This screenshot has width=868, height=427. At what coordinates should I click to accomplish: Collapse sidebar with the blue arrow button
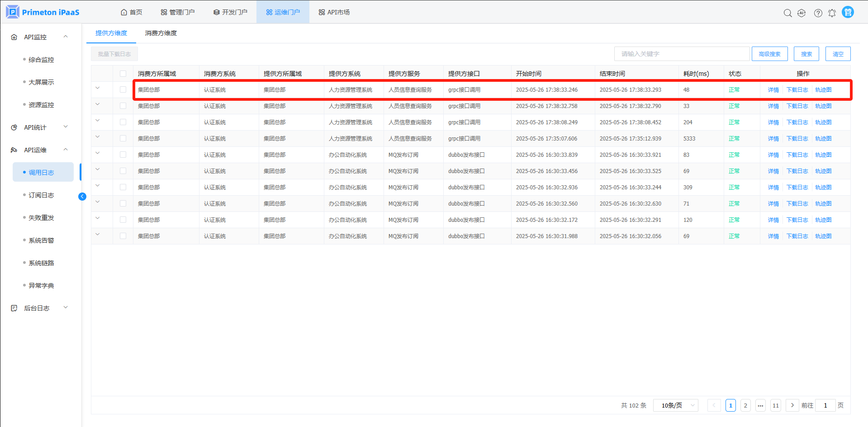click(x=82, y=196)
